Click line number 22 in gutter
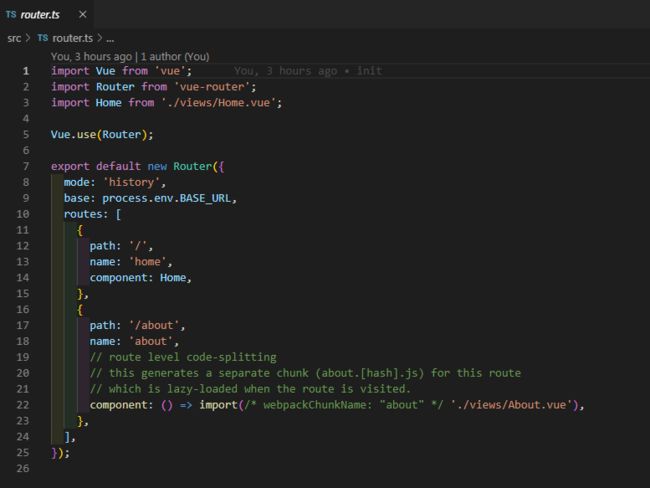650x488 pixels. [23, 405]
